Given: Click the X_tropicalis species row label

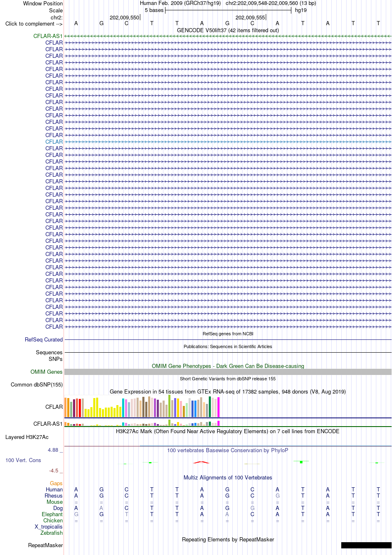Looking at the screenshot, I should (49, 527).
